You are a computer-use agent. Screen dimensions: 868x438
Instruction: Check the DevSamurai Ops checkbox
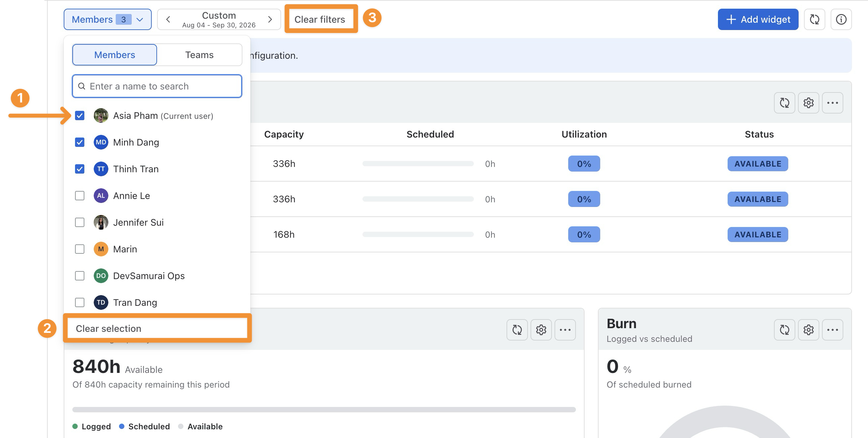[79, 276]
